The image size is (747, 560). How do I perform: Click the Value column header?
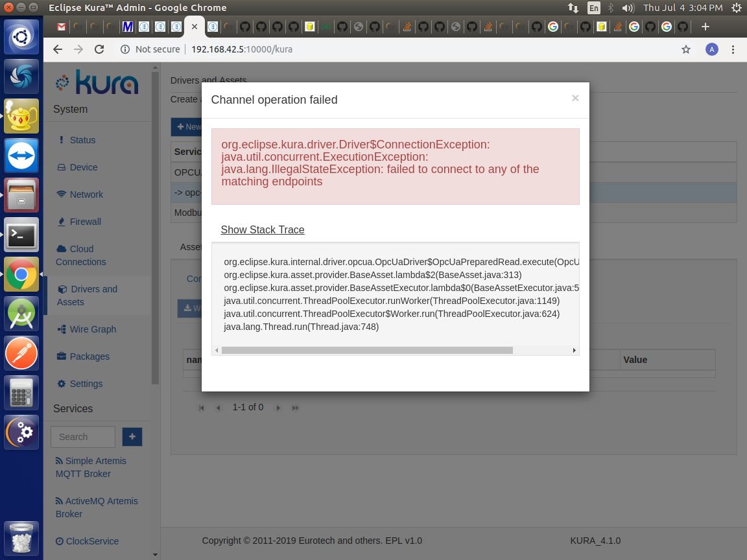point(668,360)
